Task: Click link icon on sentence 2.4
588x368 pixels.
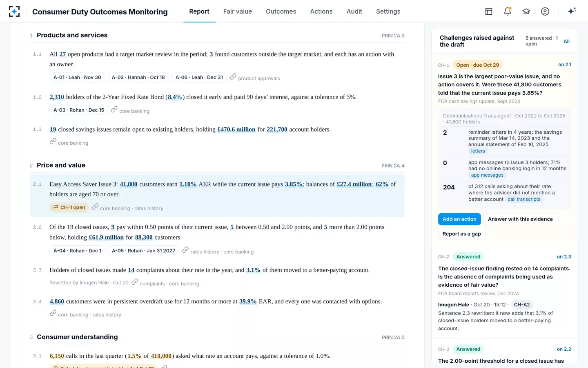Action: coord(53,313)
